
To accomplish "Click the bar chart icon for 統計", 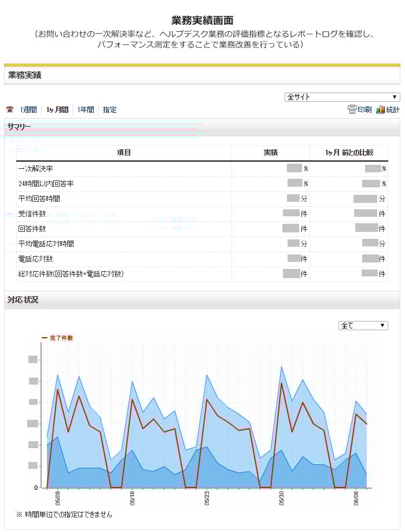I will point(380,109).
